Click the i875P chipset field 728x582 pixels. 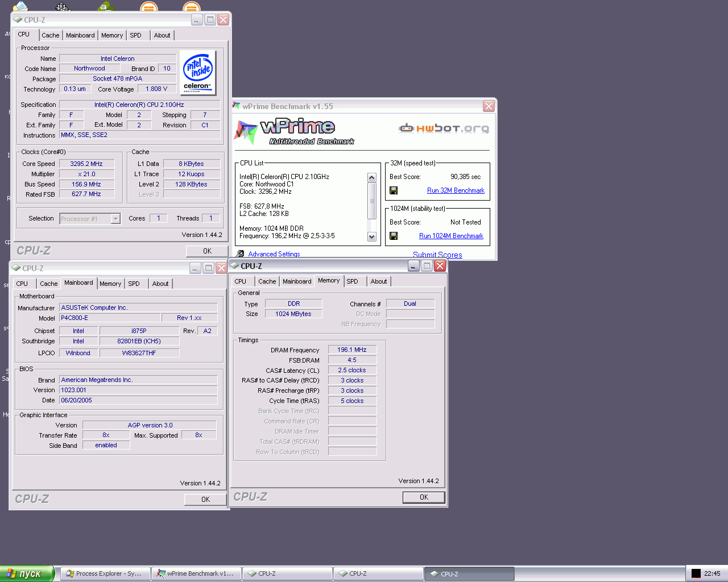click(x=139, y=331)
